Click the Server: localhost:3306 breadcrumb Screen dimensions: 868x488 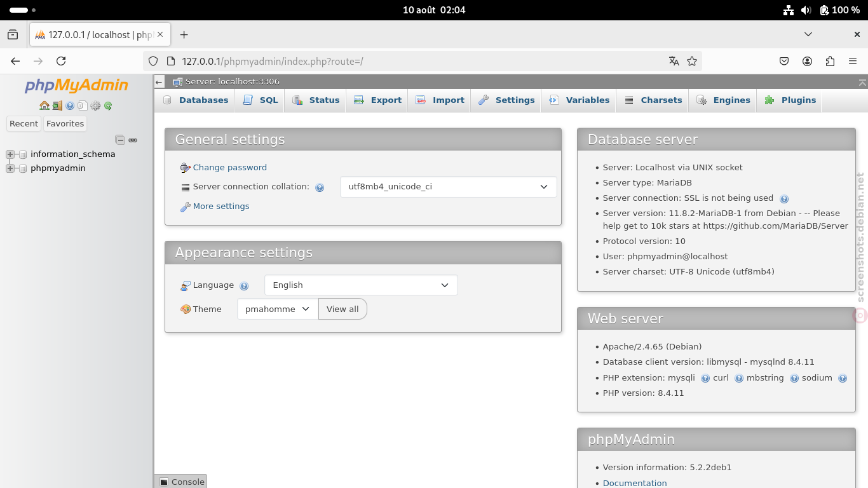click(232, 82)
